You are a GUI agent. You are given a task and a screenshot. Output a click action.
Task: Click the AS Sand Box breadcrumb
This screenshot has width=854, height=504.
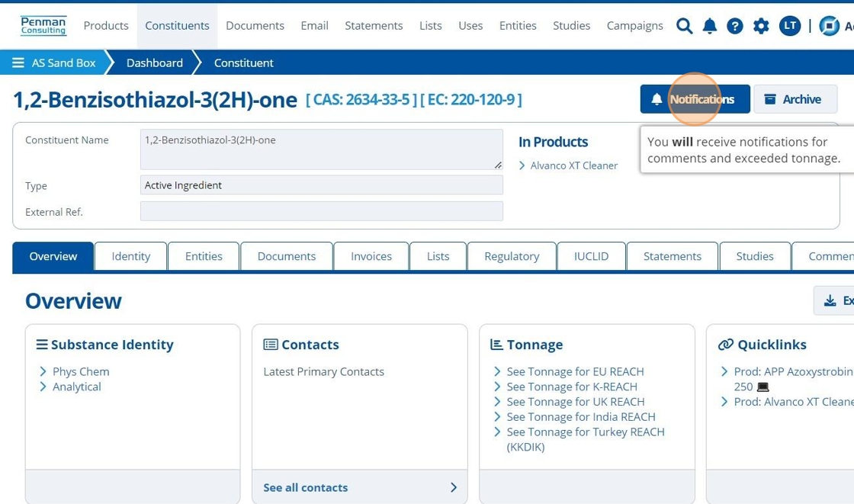tap(64, 63)
